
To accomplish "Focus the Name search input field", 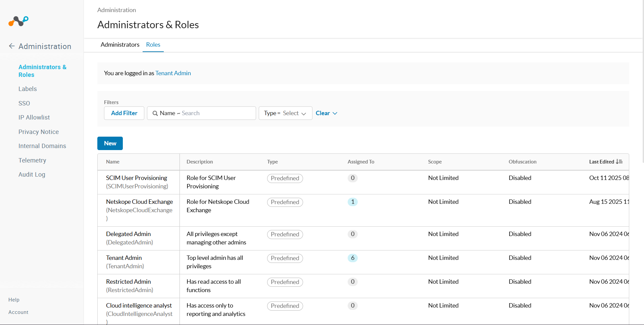I will (x=201, y=113).
